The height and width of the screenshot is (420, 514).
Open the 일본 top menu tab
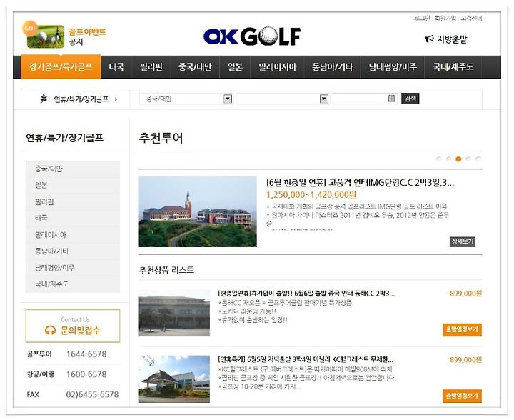(x=235, y=67)
